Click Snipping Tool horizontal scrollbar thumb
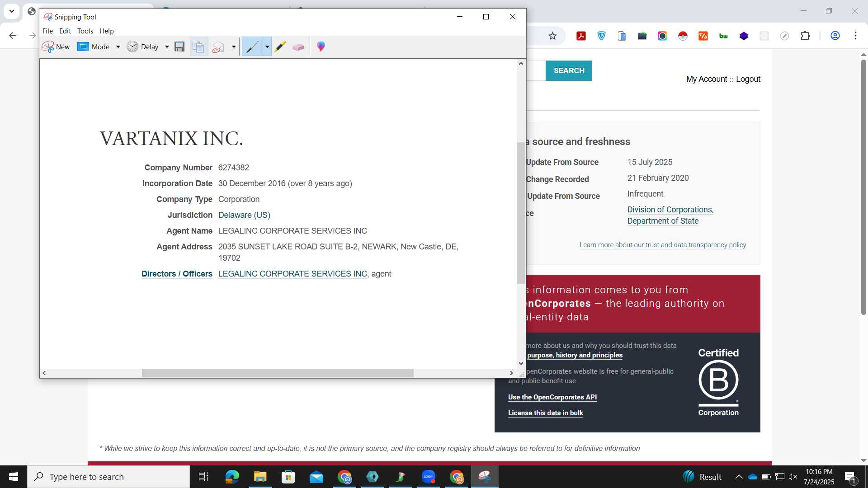The width and height of the screenshot is (868, 488). pyautogui.click(x=278, y=373)
